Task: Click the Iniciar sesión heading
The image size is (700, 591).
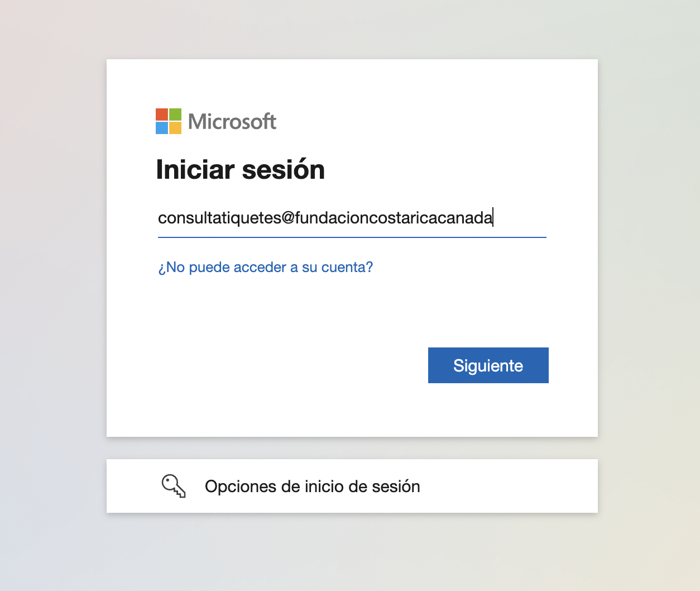Action: point(241,170)
